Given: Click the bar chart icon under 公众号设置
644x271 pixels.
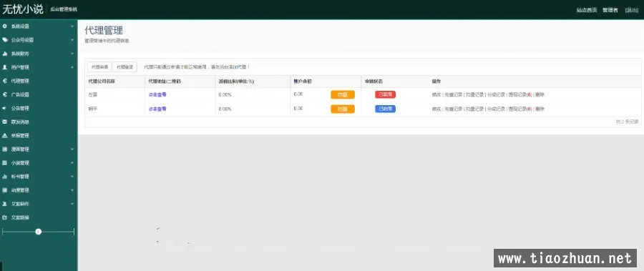Looking at the screenshot, I should click(5, 54).
